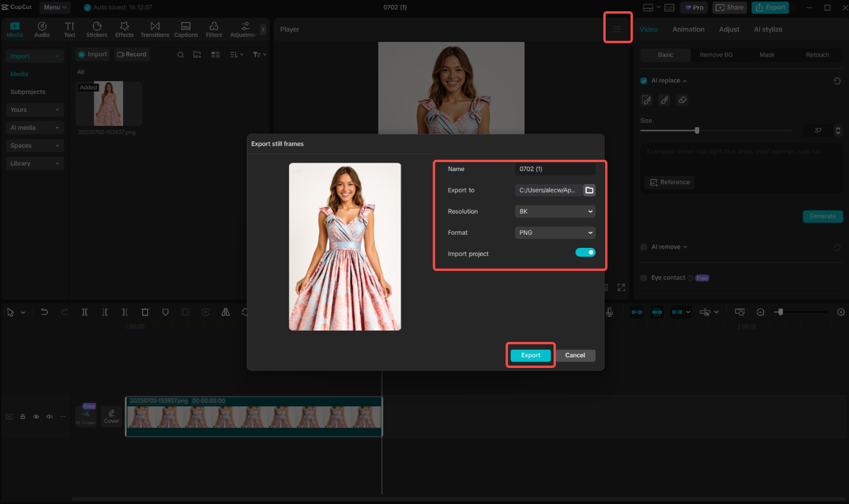The image size is (849, 504).
Task: Select the Transitions tool icon
Action: click(x=155, y=29)
